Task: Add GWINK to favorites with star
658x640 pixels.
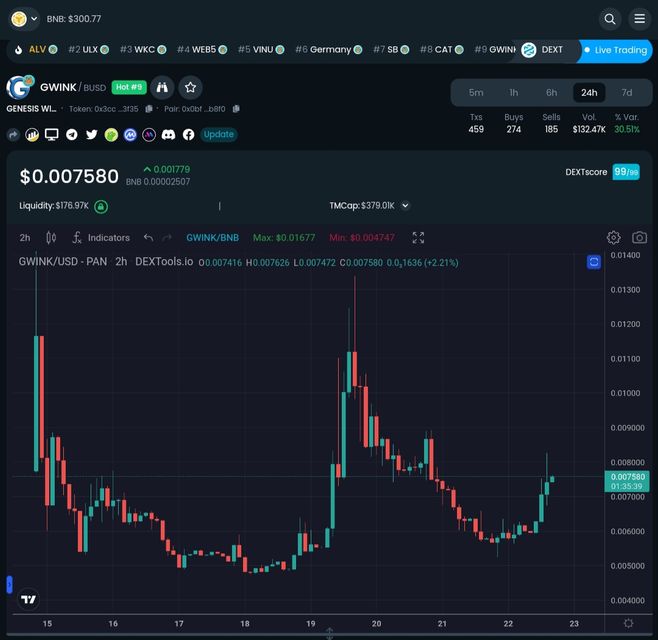Action: pos(191,87)
